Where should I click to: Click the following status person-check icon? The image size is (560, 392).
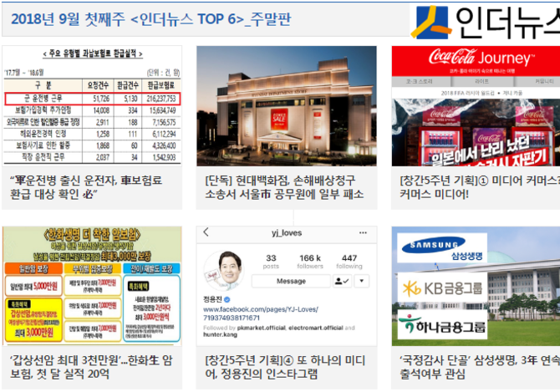[x=342, y=281]
